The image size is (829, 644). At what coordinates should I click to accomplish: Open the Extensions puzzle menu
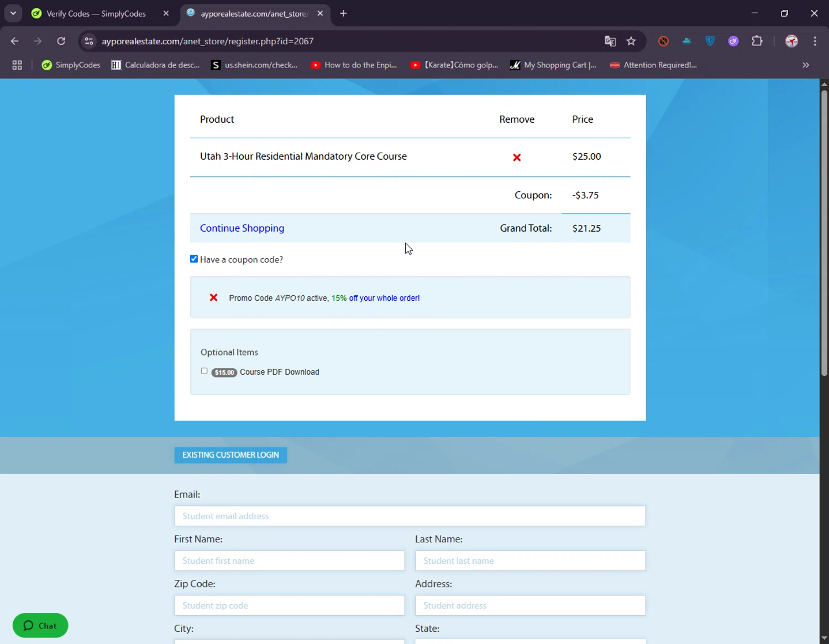point(757,41)
